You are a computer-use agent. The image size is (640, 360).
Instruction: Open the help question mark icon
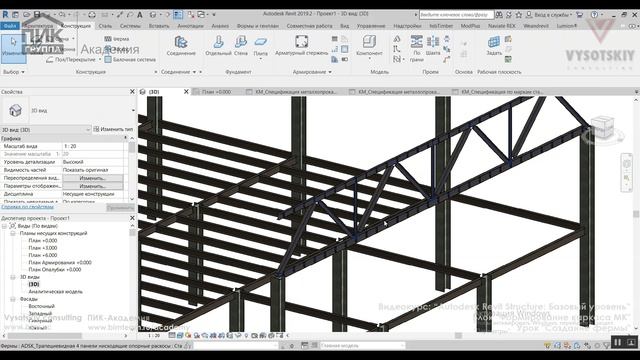[x=594, y=15]
